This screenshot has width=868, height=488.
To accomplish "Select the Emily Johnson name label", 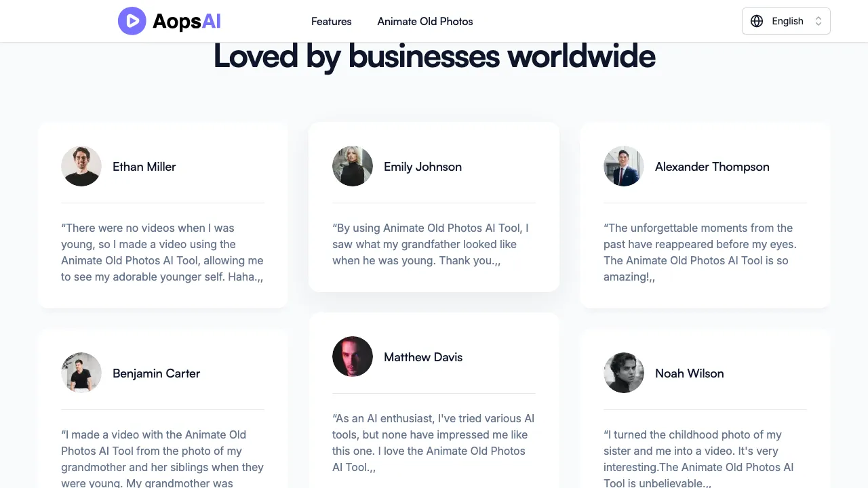I will [422, 167].
